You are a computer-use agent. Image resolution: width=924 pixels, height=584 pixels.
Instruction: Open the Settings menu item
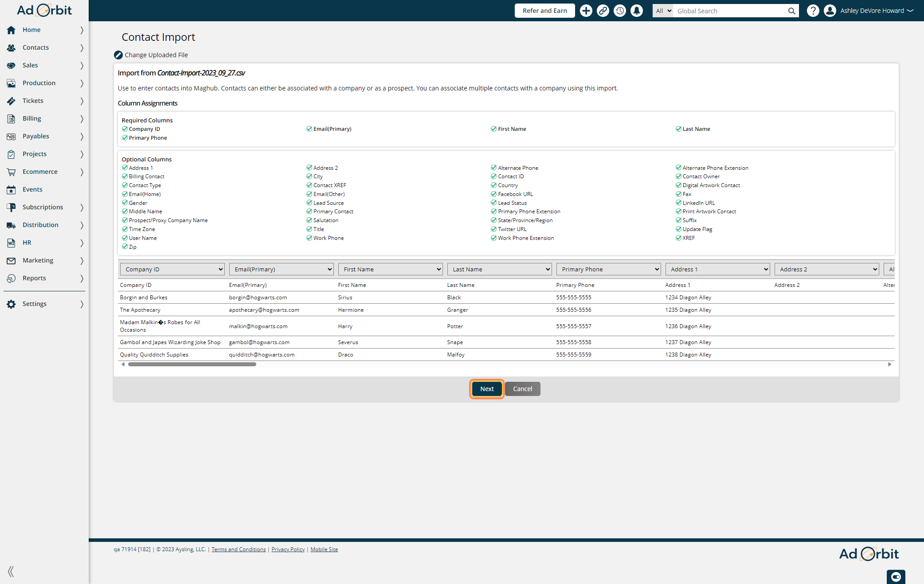pyautogui.click(x=44, y=304)
